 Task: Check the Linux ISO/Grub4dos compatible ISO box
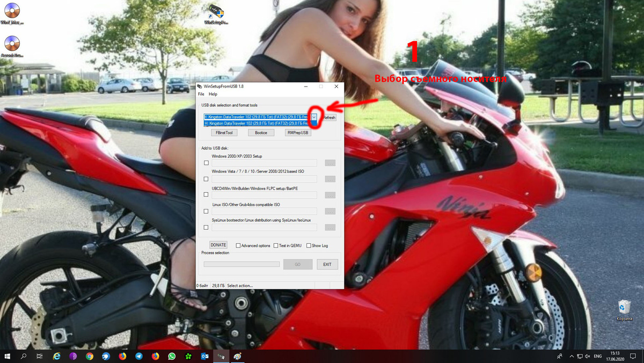tap(206, 211)
